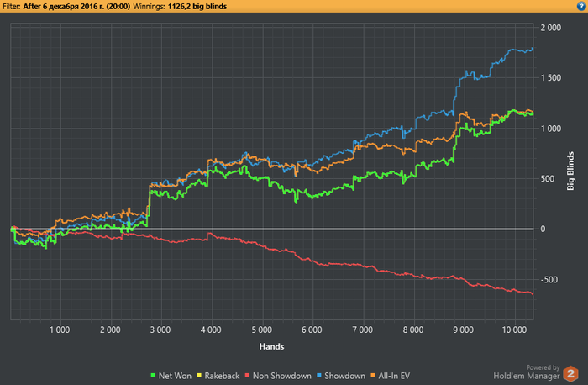Click the filter date text in header
588x385 pixels.
click(x=76, y=7)
